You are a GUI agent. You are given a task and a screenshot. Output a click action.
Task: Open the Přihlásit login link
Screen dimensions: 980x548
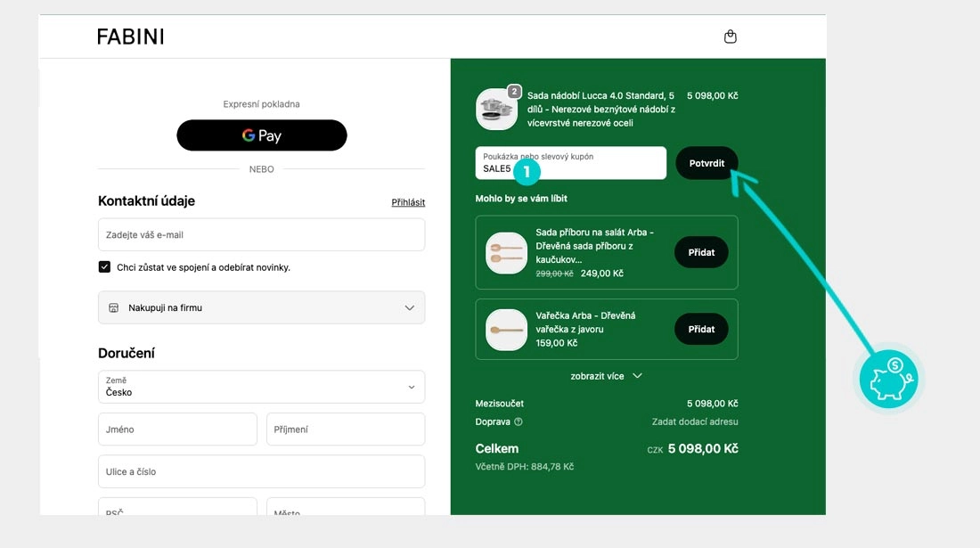point(408,201)
